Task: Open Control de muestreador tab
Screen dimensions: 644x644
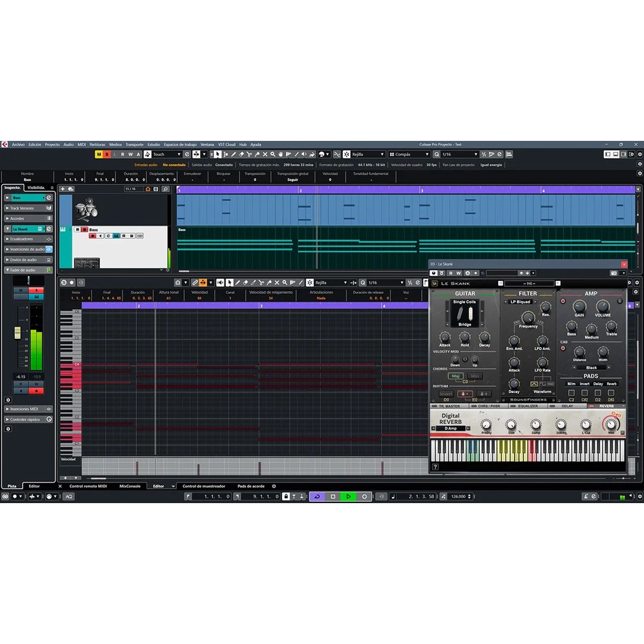Action: 204,486
